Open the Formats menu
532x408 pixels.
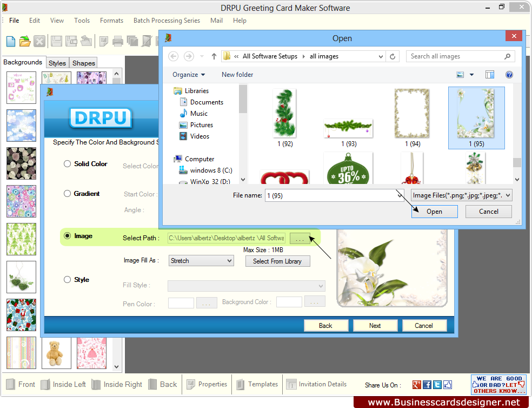click(x=111, y=21)
